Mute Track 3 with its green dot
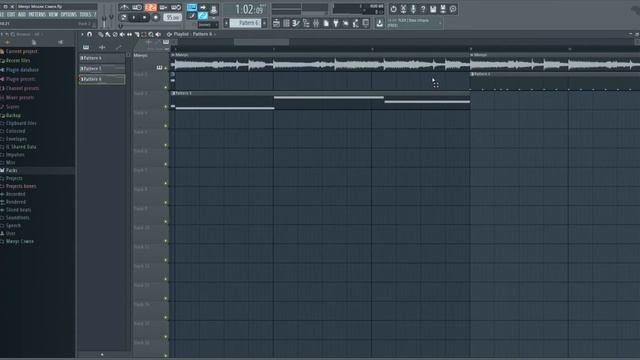Screen dimensions: 640x360 click(165, 107)
